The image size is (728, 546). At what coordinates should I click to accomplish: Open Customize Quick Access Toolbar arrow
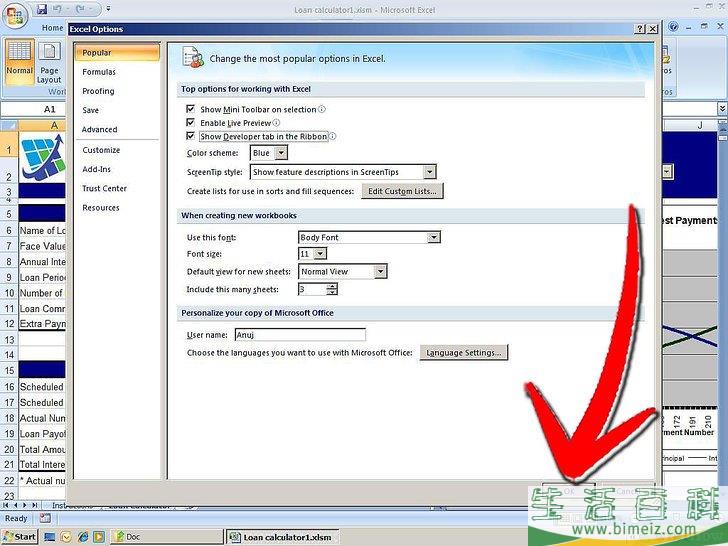[108, 8]
